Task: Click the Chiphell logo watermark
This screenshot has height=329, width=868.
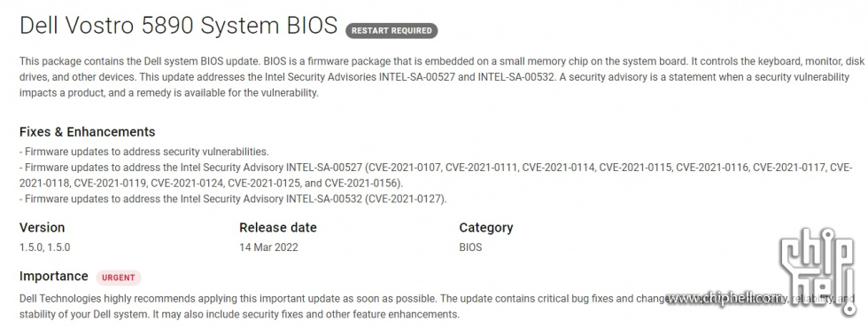Action: [x=818, y=272]
